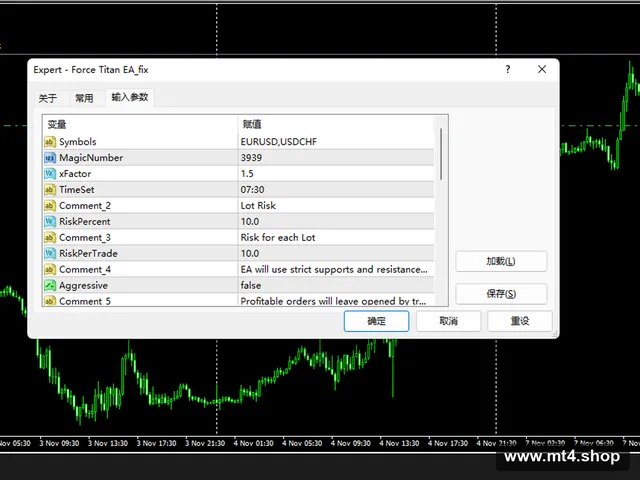Select the xFactor value 1.5

(x=336, y=174)
